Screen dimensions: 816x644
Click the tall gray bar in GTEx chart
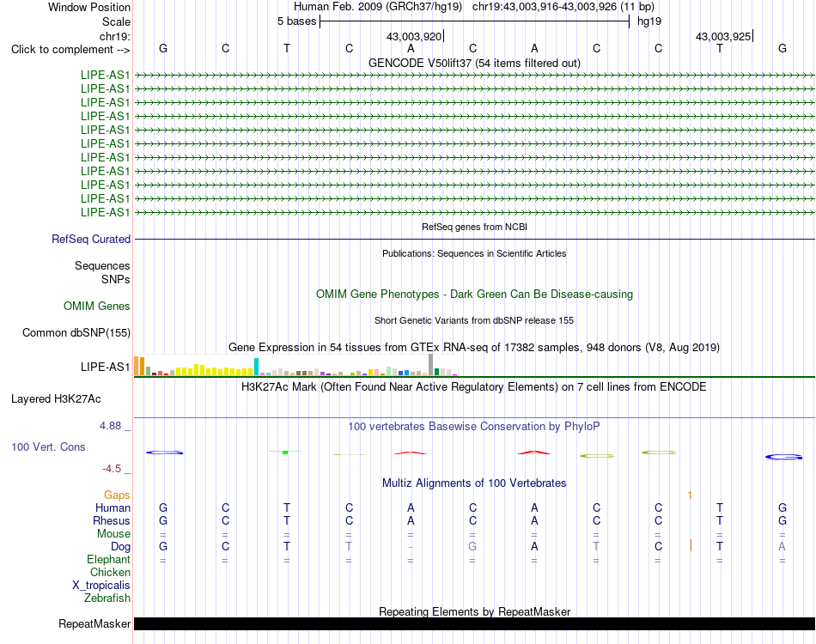pyautogui.click(x=431, y=365)
